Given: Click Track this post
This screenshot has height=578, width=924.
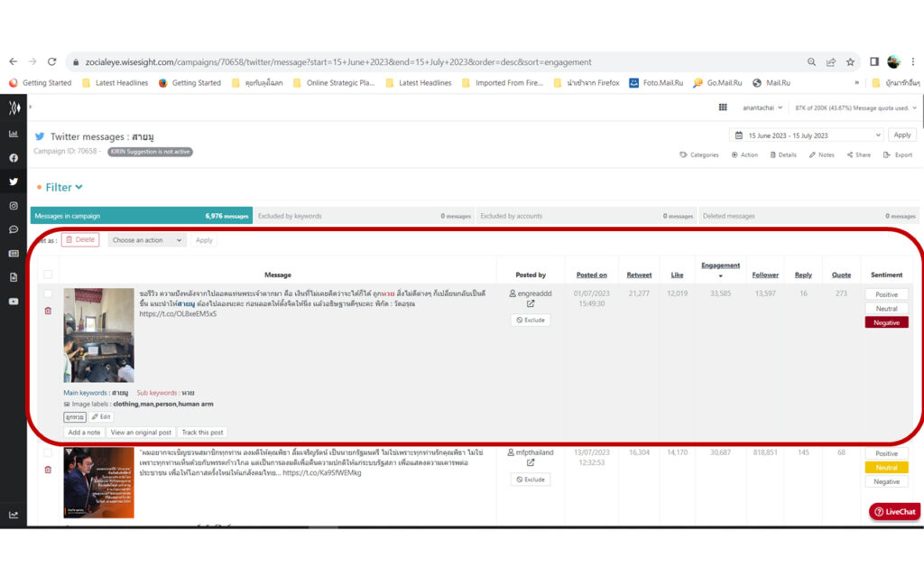Looking at the screenshot, I should (x=202, y=433).
